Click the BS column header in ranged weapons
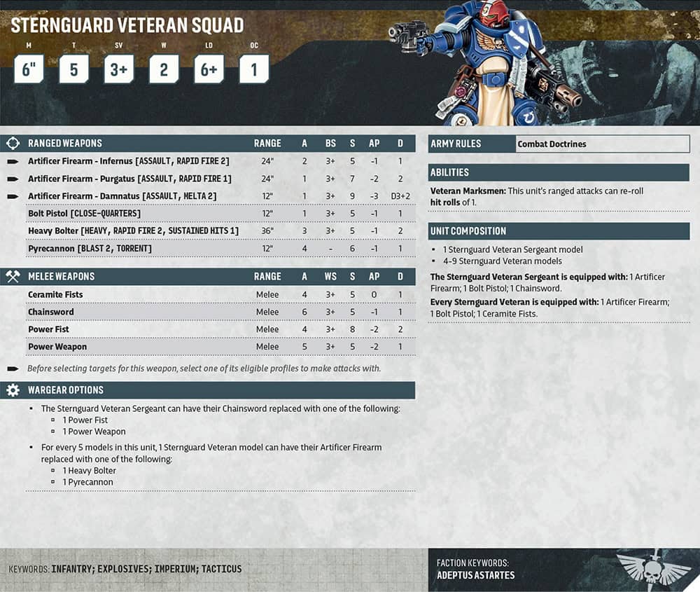Screen dimensions: 700x592 (330, 144)
